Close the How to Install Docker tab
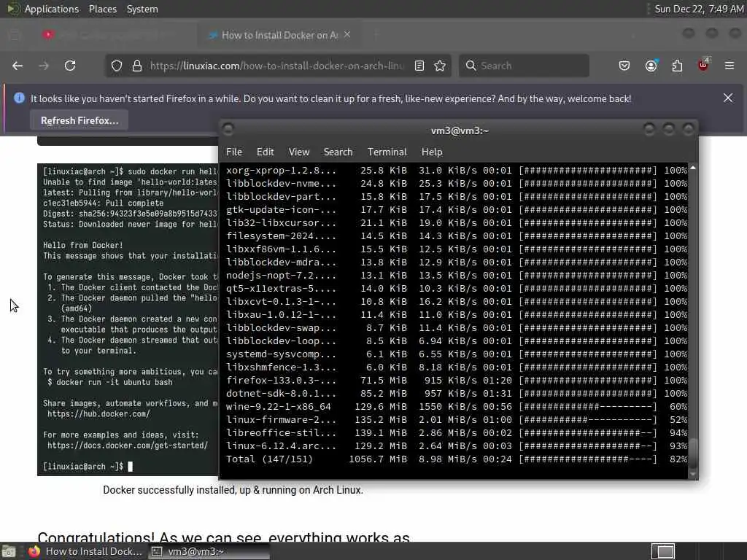The image size is (747, 560). pos(347,35)
